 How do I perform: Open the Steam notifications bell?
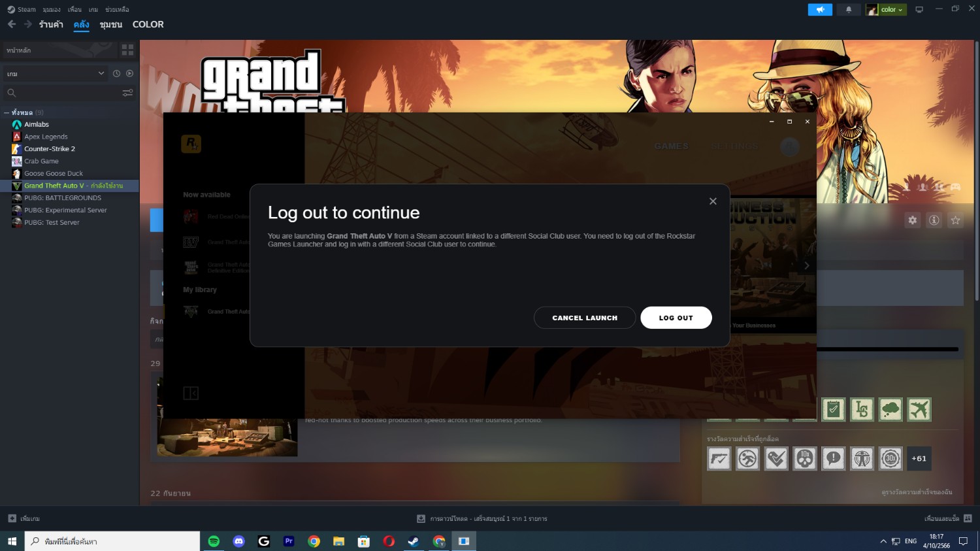(849, 9)
